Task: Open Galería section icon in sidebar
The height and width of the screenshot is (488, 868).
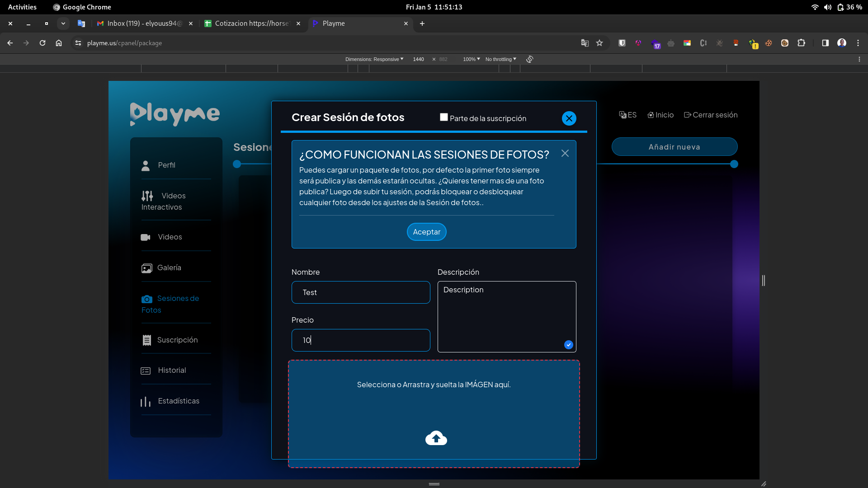Action: coord(146,268)
